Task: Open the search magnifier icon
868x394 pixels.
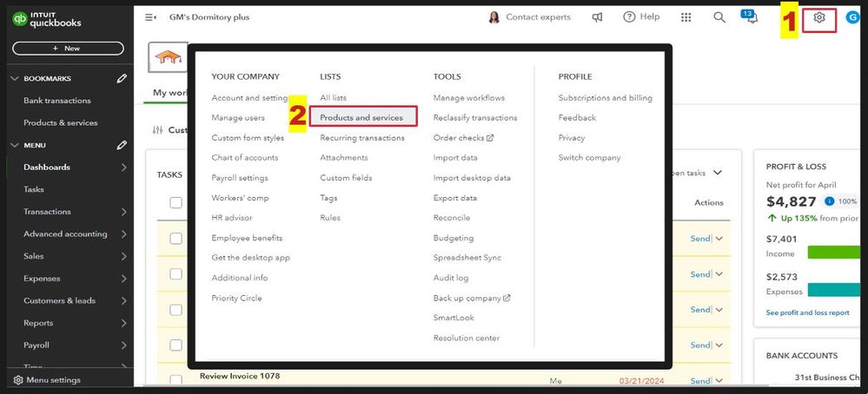Action: click(x=719, y=17)
